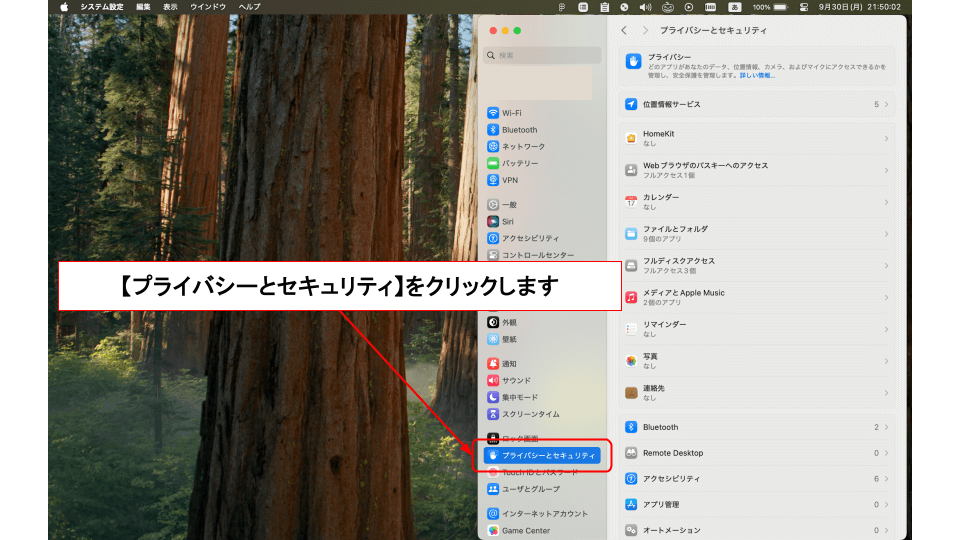Open the Apple menu

tap(65, 7)
